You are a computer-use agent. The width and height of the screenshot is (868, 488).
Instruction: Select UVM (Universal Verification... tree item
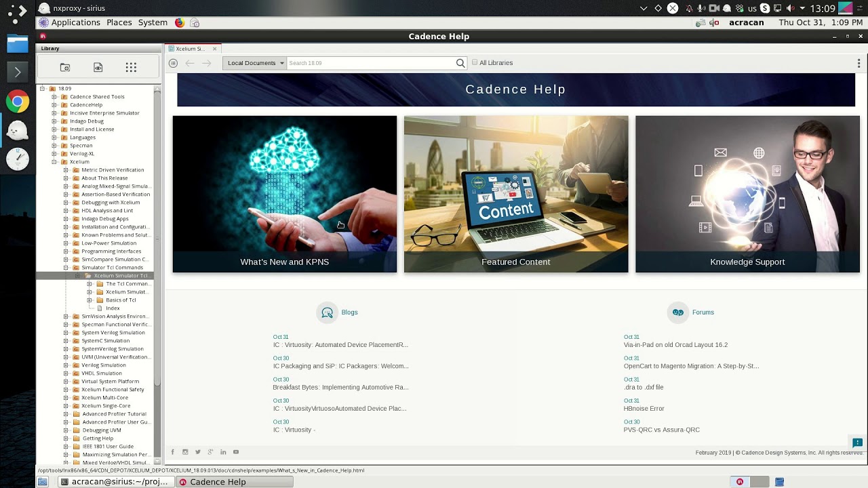tap(115, 357)
